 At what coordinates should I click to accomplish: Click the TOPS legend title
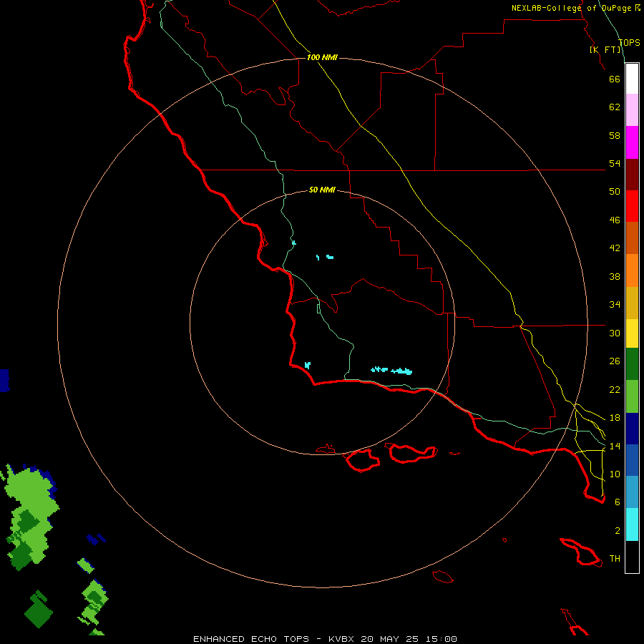pyautogui.click(x=629, y=42)
